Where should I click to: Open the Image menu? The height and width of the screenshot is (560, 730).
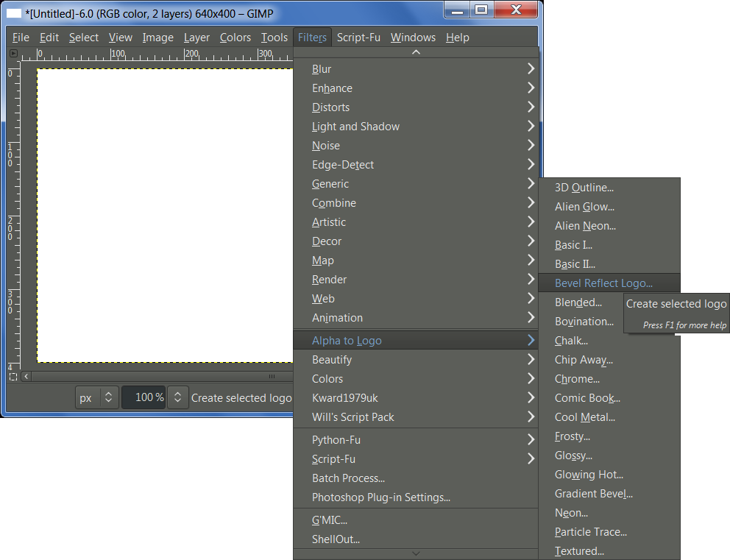(x=157, y=38)
